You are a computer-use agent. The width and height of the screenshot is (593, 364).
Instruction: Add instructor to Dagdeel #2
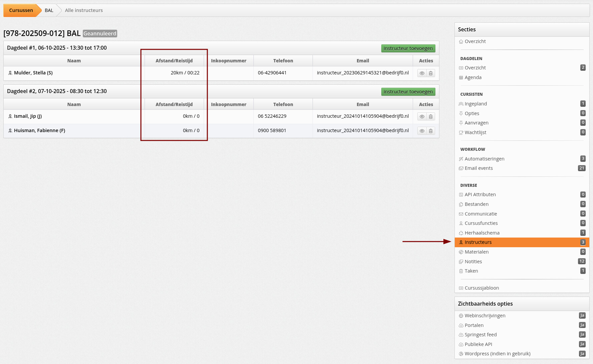click(408, 92)
